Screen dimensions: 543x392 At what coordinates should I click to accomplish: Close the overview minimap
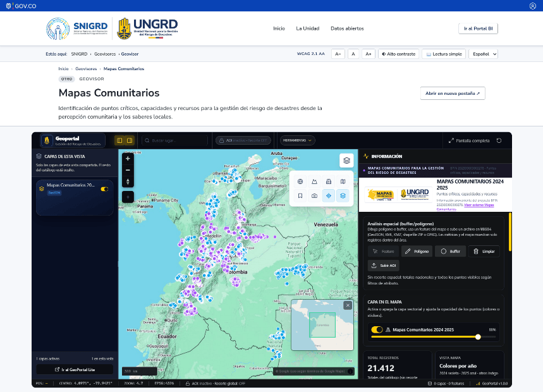348,305
